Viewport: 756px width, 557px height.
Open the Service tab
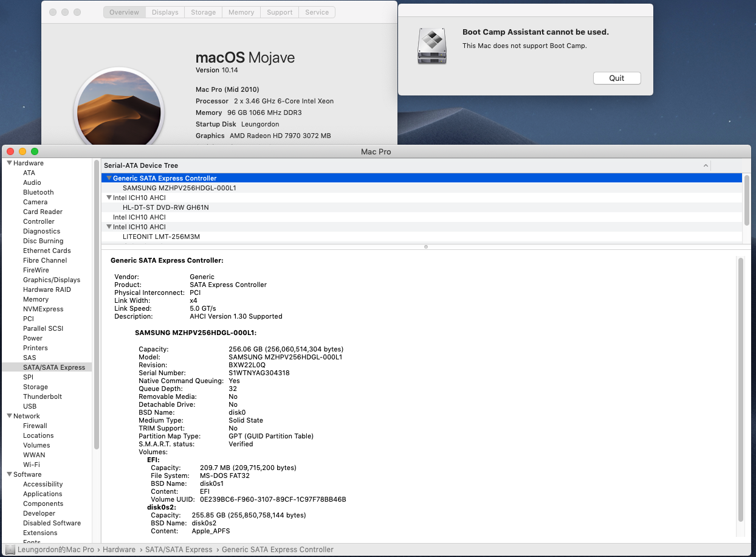coord(317,12)
